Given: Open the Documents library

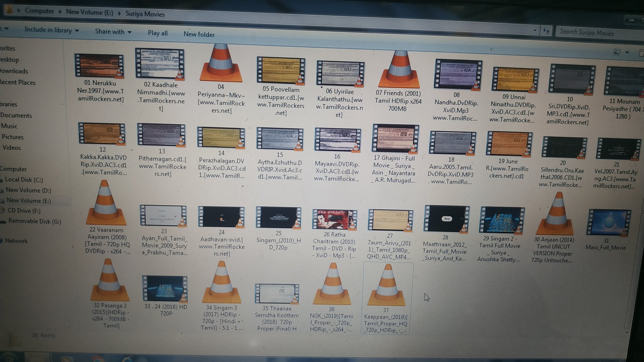Looking at the screenshot, I should coord(16,115).
